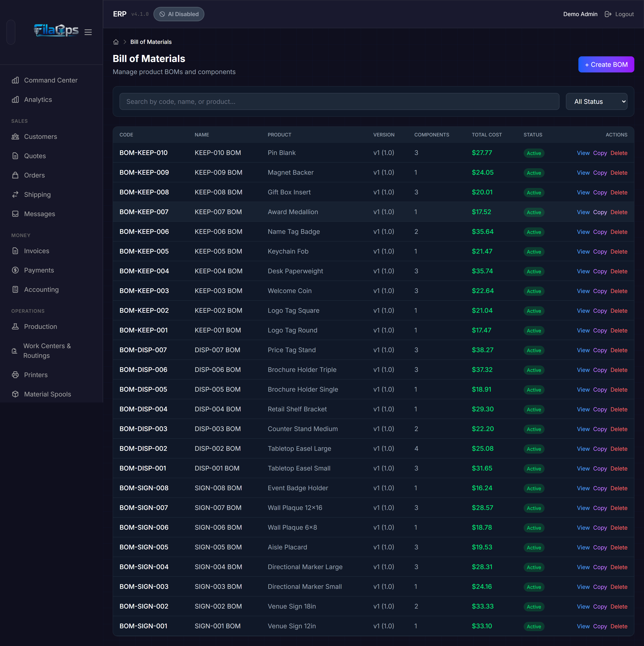Image resolution: width=644 pixels, height=646 pixels.
Task: Click the CODE column header
Action: (126, 135)
